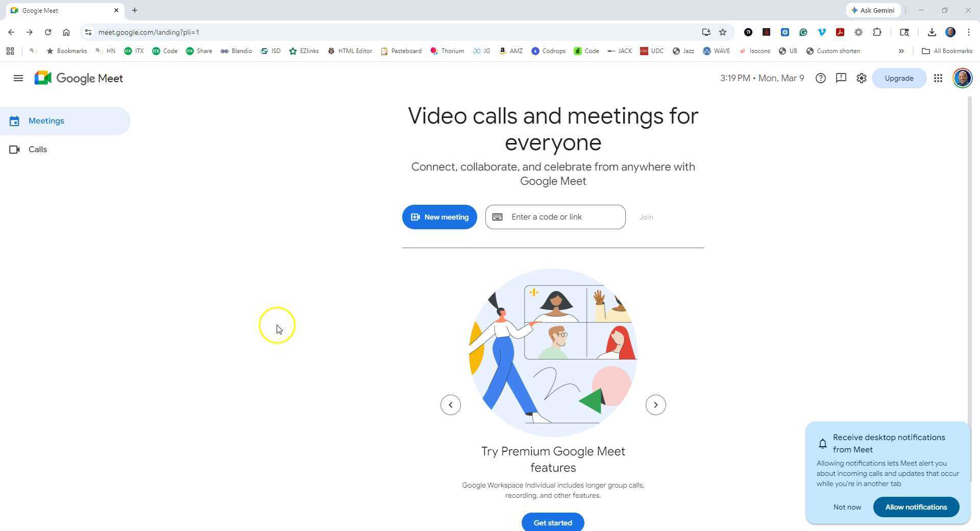The width and height of the screenshot is (980, 531).
Task: Open the Grammarly extension
Action: click(803, 32)
